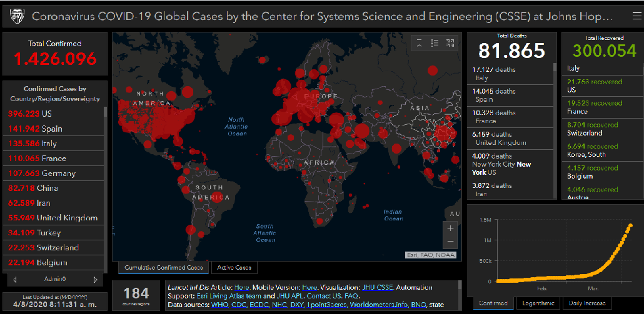The width and height of the screenshot is (644, 314).
Task: Click United Kingdom 6.159 deaths entry
Action: (510, 139)
